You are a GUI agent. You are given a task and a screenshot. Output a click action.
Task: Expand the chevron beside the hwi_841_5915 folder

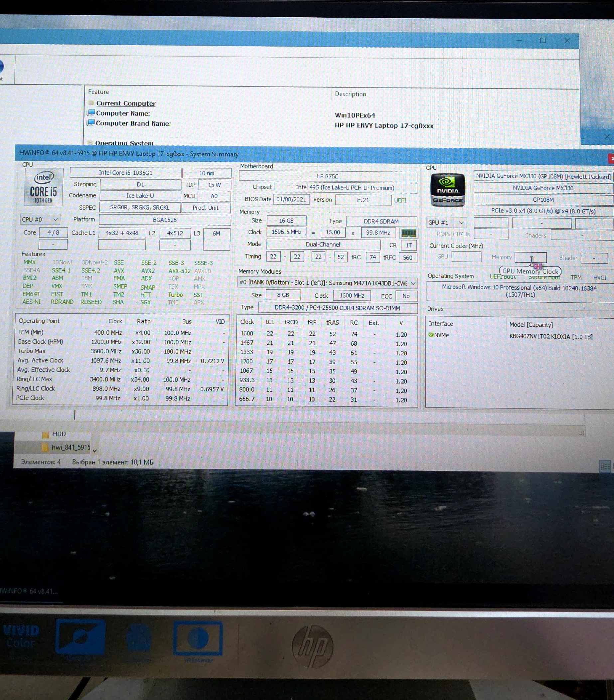[x=94, y=451]
